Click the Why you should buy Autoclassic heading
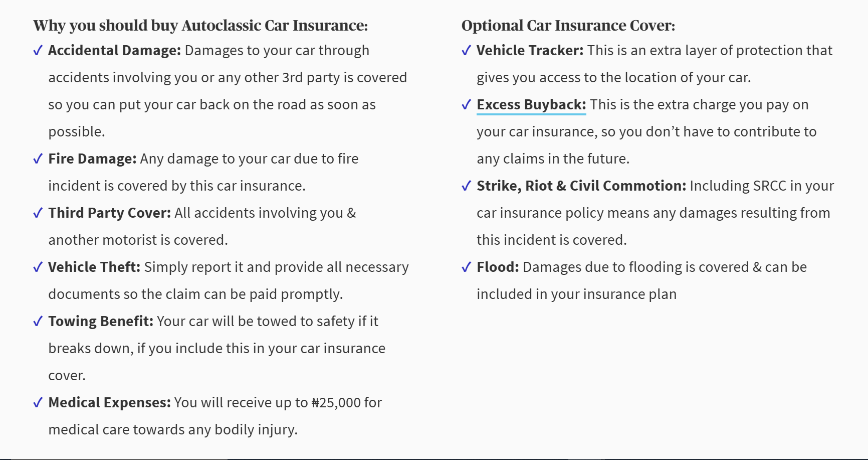 (200, 26)
